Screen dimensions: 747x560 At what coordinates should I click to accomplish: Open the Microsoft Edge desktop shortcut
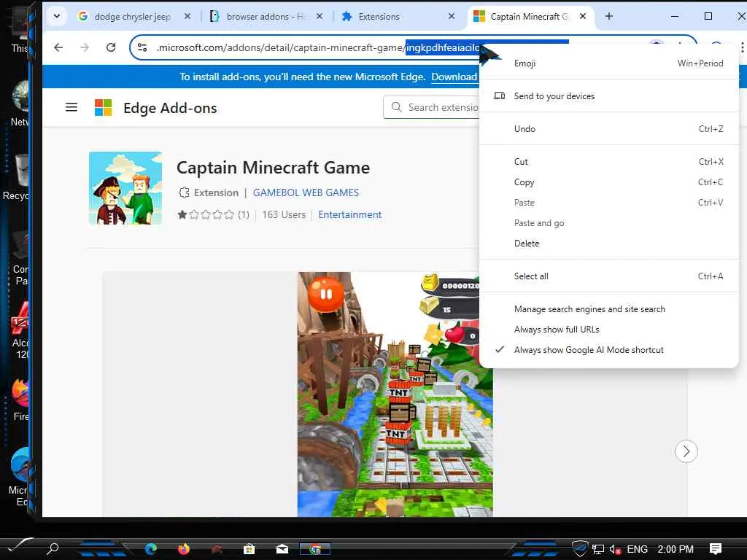point(20,478)
